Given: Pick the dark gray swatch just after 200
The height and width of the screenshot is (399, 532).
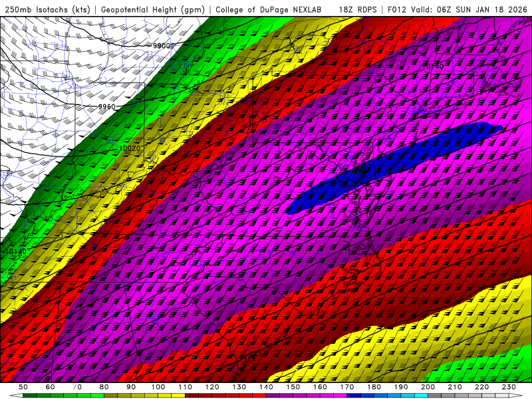Looking at the screenshot, I should (435, 396).
